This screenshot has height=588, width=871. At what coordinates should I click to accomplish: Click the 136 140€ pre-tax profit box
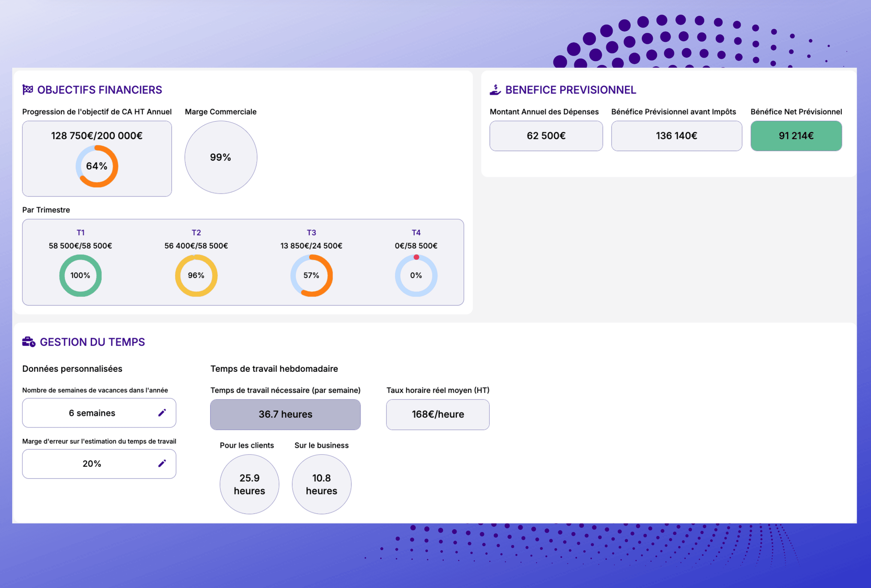click(676, 136)
